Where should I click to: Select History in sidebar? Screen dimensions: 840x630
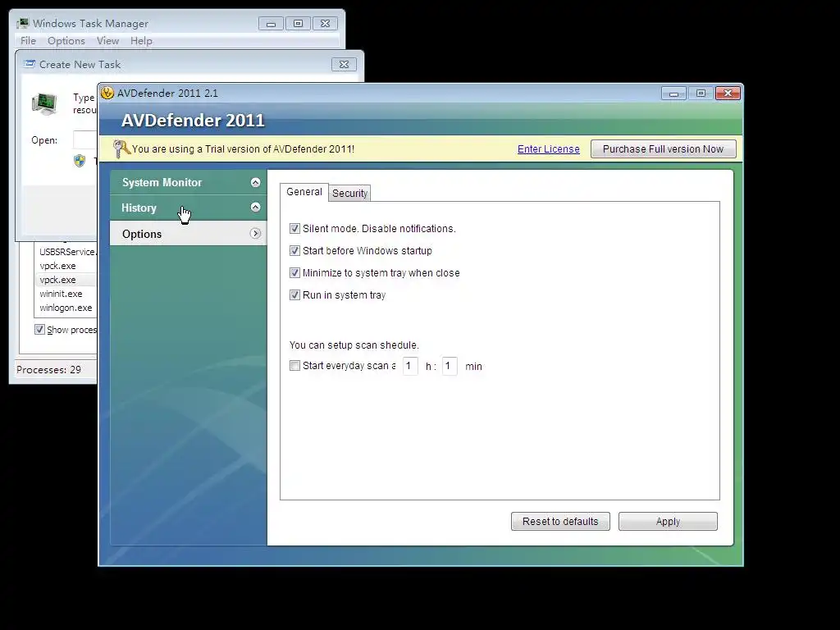(188, 208)
